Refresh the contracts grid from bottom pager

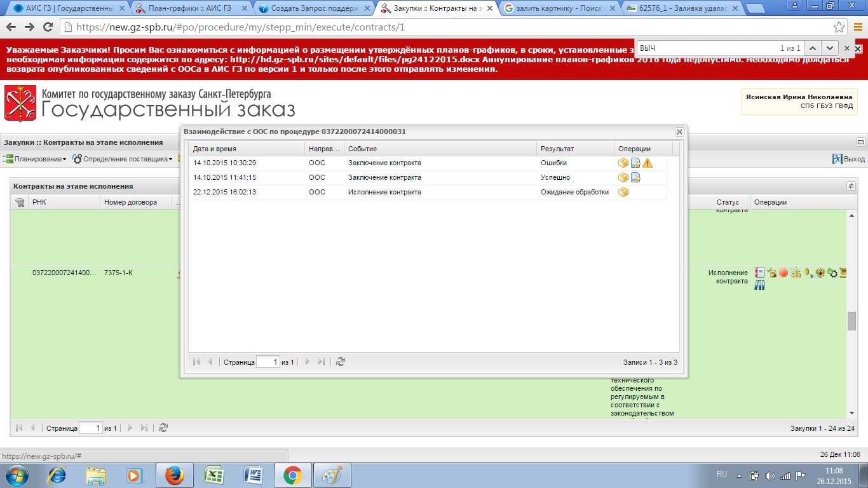click(x=163, y=428)
